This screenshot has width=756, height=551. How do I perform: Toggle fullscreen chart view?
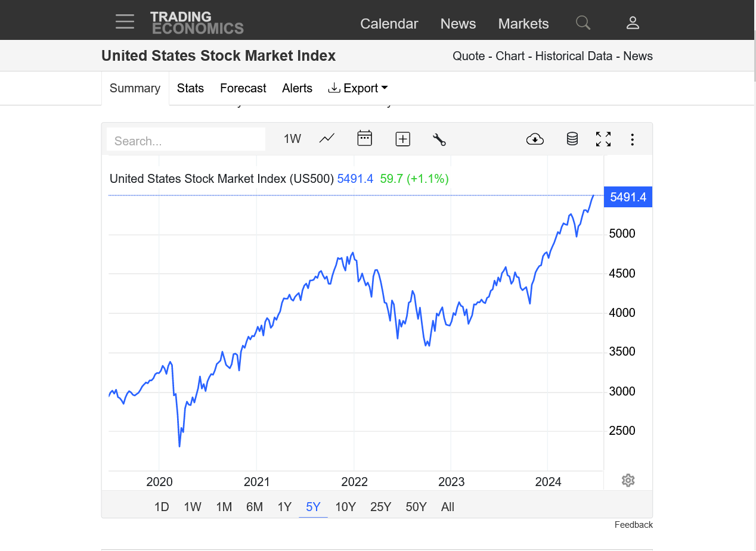point(603,139)
